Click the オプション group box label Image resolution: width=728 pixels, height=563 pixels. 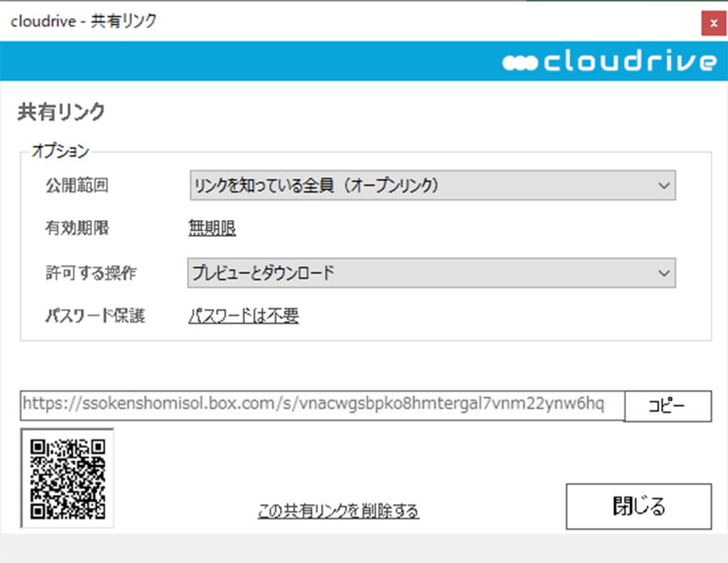click(60, 150)
